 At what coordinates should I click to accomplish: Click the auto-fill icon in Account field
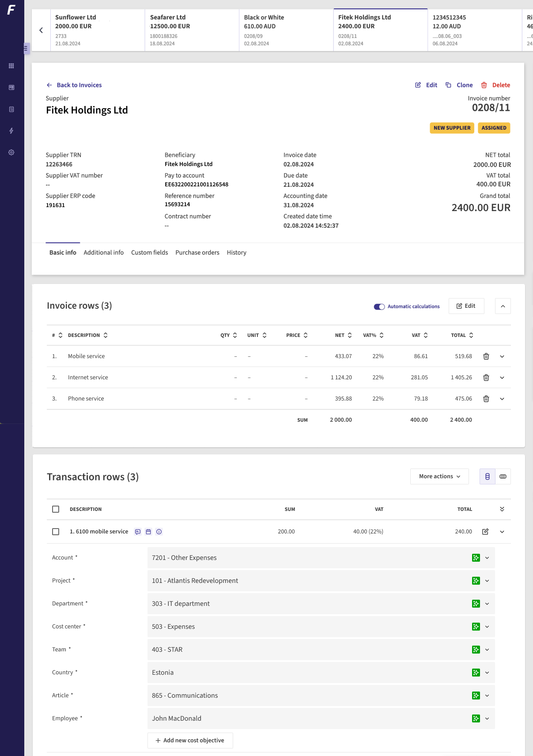476,558
